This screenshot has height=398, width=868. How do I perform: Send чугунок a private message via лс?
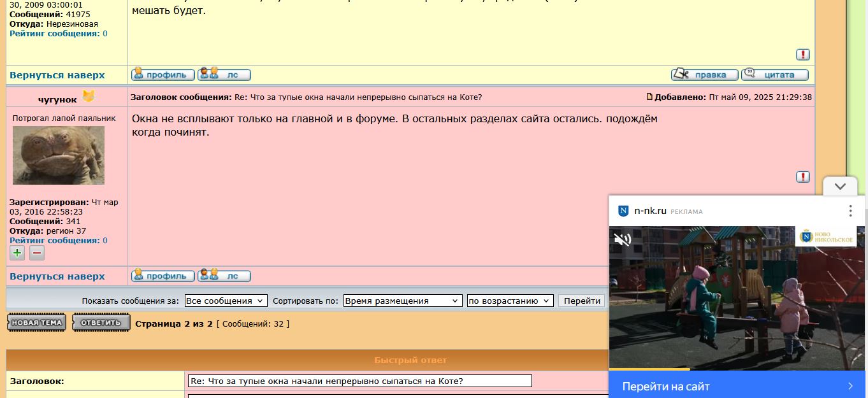click(224, 276)
